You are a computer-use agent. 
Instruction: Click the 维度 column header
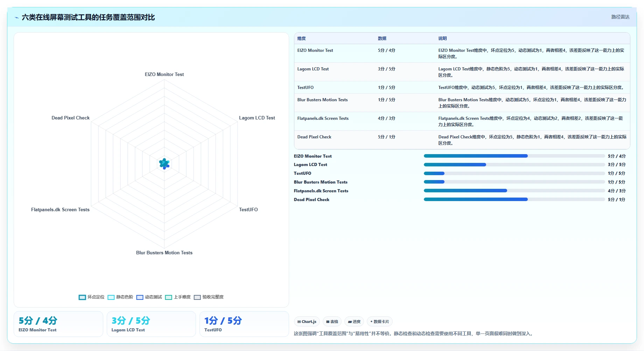302,39
